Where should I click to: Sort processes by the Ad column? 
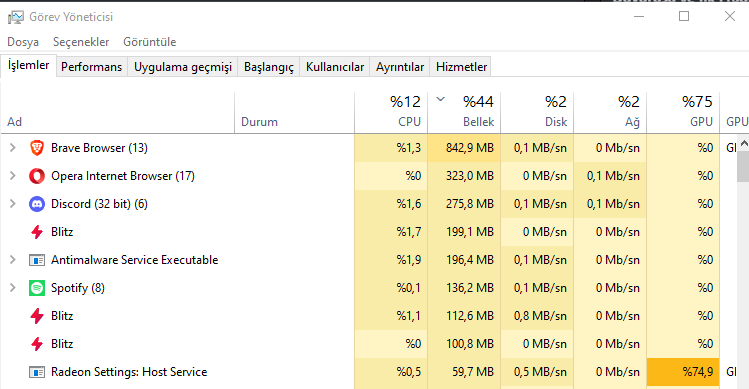coord(118,113)
